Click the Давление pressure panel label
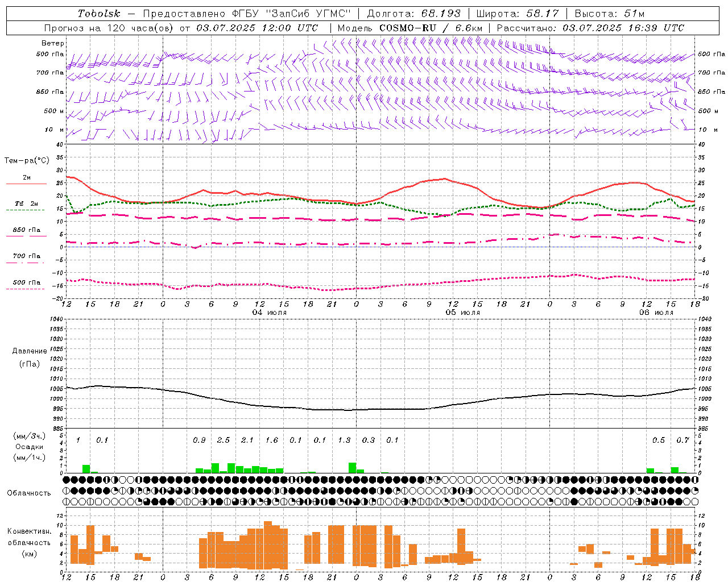 point(30,351)
